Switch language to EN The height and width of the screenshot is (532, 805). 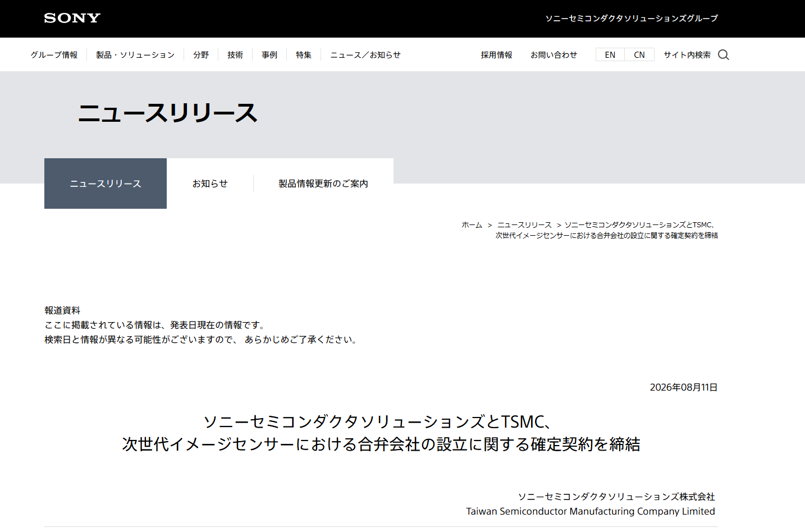(x=610, y=54)
